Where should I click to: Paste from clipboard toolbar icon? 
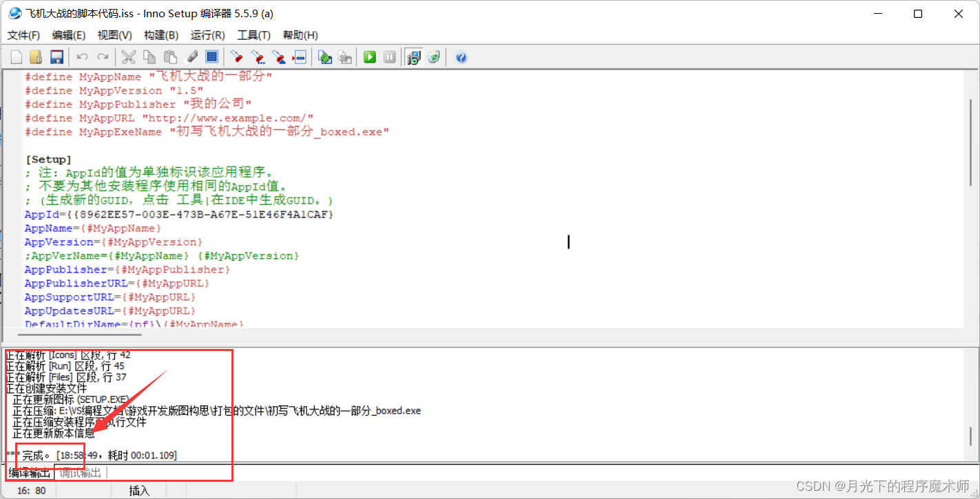[x=170, y=57]
